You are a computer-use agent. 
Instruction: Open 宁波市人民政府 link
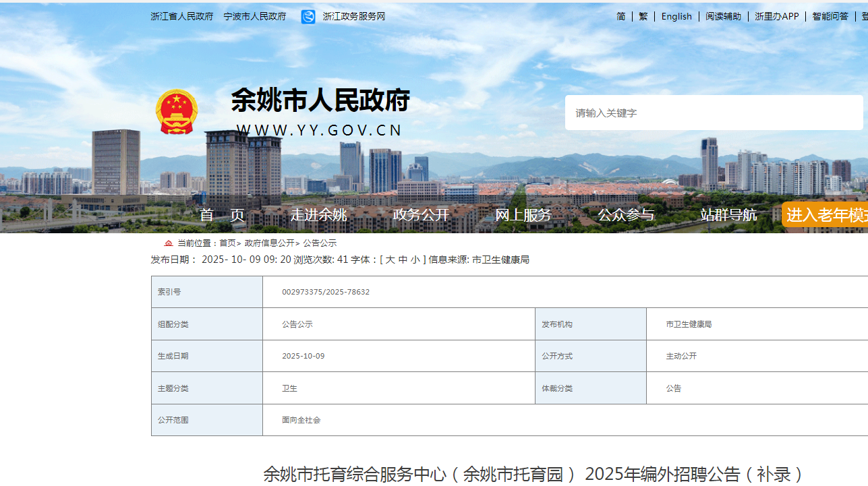pyautogui.click(x=254, y=16)
